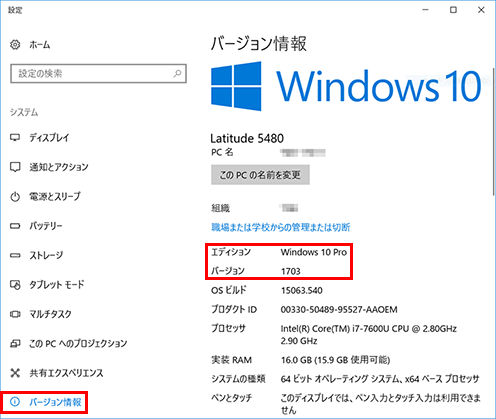Click the 通知とアクション speech-bubble icon
Screen dimensions: 496x419
[15, 167]
